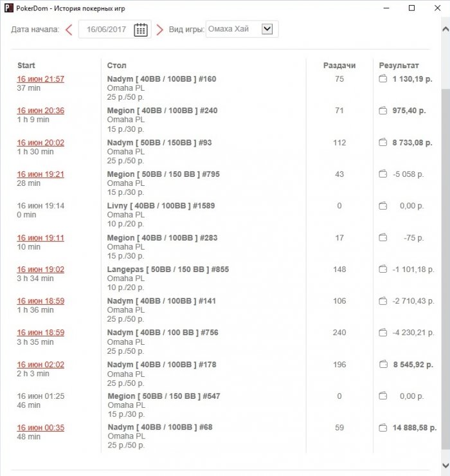Select table name Megion [ 40BB / 100BB ] #283

point(162,238)
